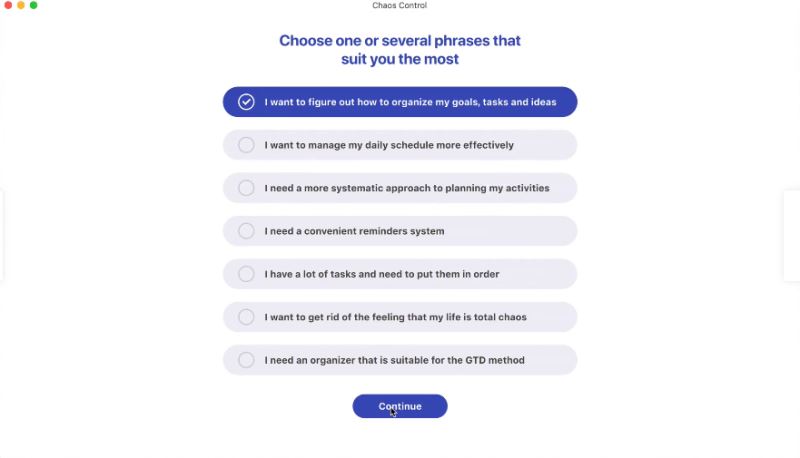Minimize the window with the yellow button
This screenshot has width=800, height=458.
tap(21, 5)
